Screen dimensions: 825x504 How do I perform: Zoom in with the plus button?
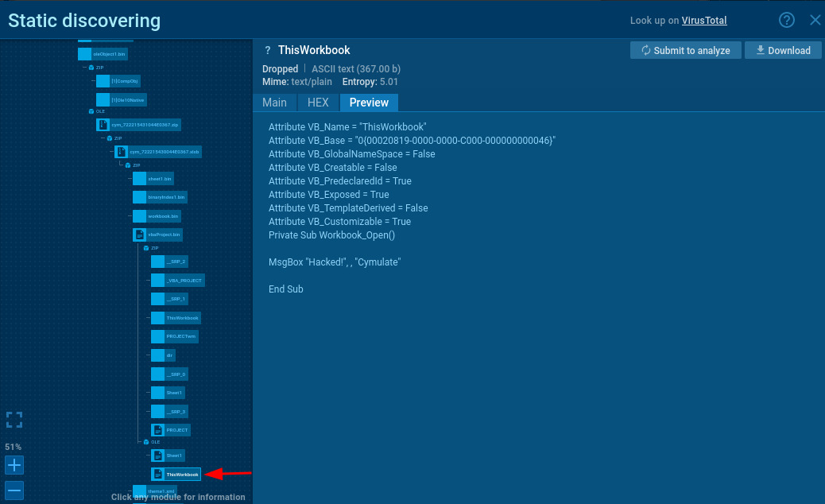click(x=14, y=465)
